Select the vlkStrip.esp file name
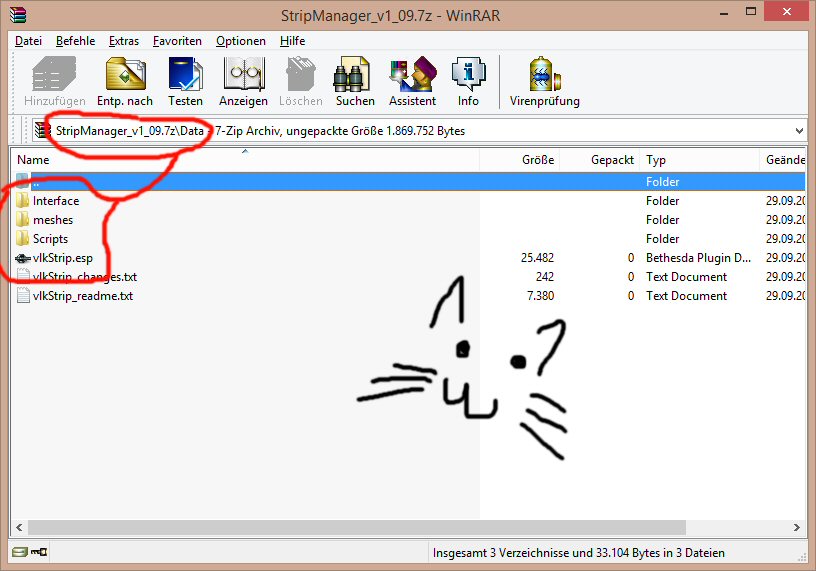This screenshot has height=571, width=816. pyautogui.click(x=63, y=258)
